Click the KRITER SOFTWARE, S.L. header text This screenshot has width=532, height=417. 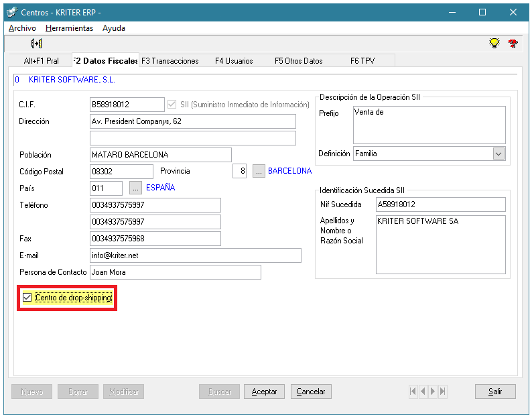click(x=72, y=80)
